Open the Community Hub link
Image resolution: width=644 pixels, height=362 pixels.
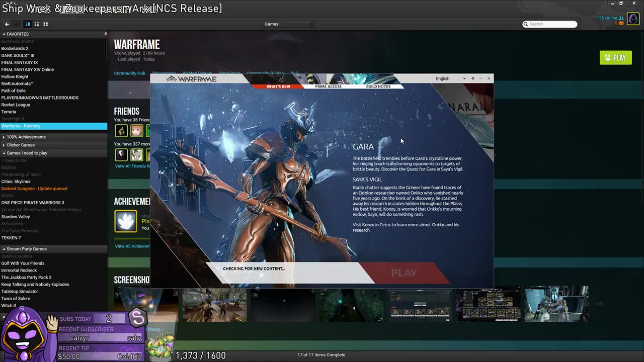[129, 73]
